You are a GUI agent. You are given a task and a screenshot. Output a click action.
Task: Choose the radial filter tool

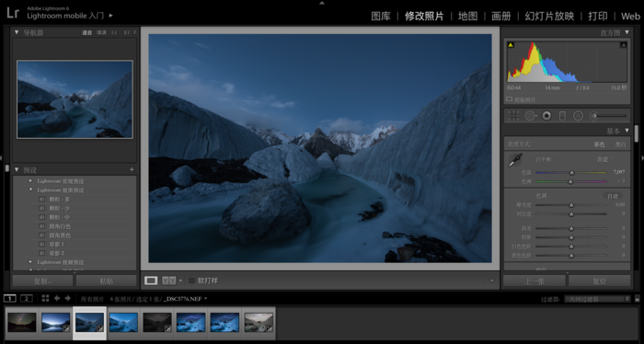point(578,116)
